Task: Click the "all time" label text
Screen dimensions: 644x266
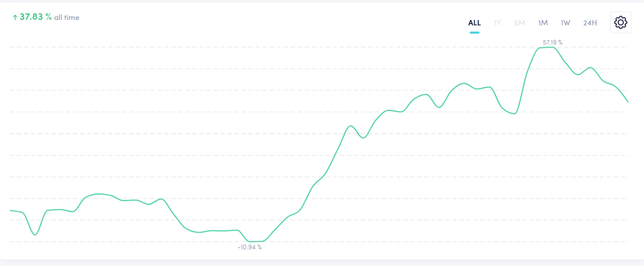Action: (67, 18)
